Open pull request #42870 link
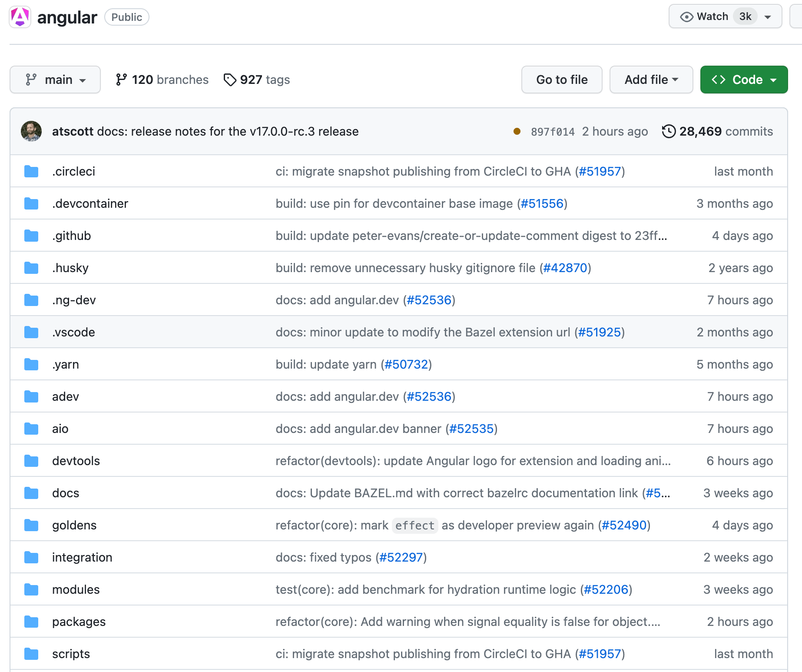The width and height of the screenshot is (802, 672). 565,268
